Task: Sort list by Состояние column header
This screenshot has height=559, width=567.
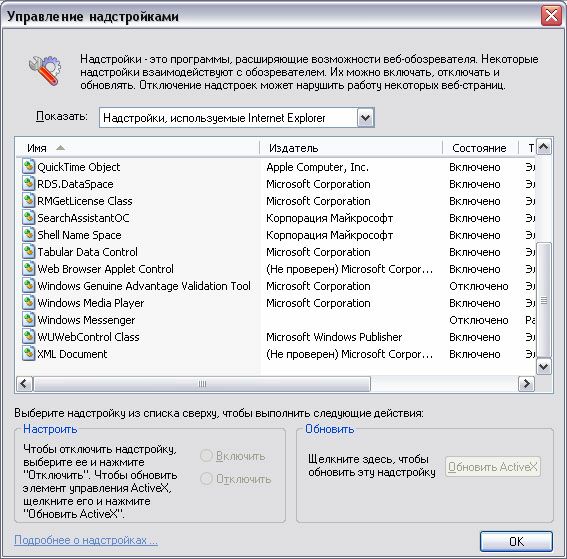Action: 479,148
